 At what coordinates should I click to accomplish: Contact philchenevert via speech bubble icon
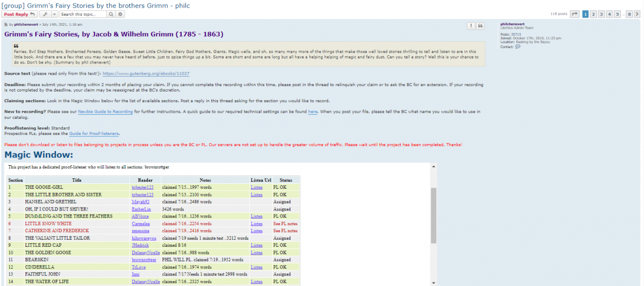tap(518, 47)
